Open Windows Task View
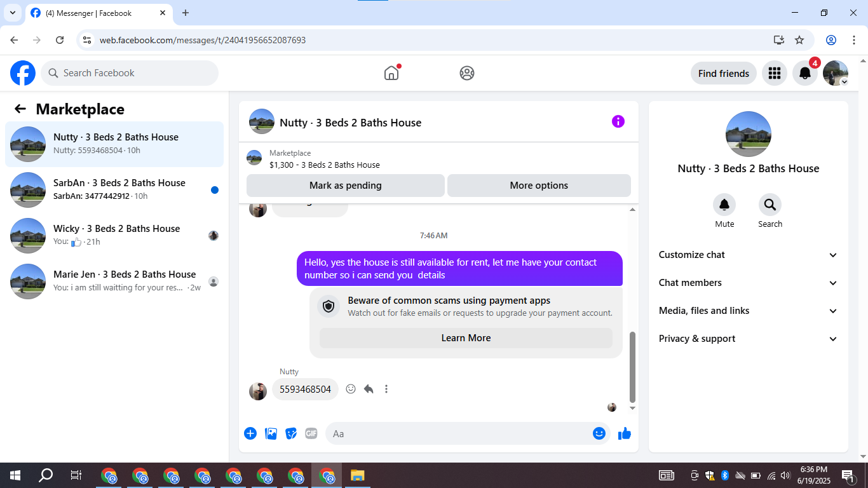Screen dimensions: 868x488 coord(76,475)
